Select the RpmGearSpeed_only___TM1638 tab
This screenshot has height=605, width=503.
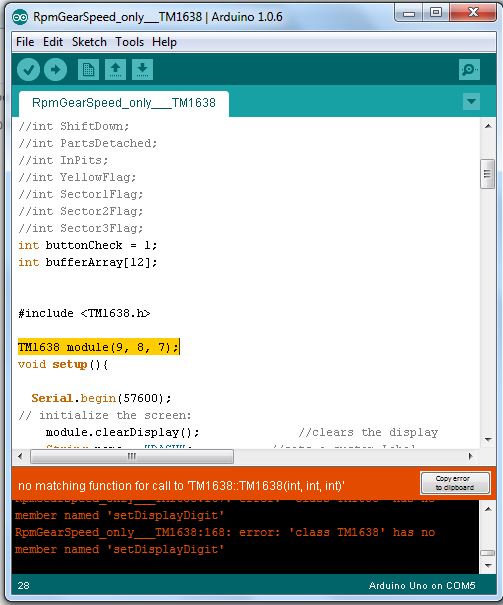click(x=124, y=103)
